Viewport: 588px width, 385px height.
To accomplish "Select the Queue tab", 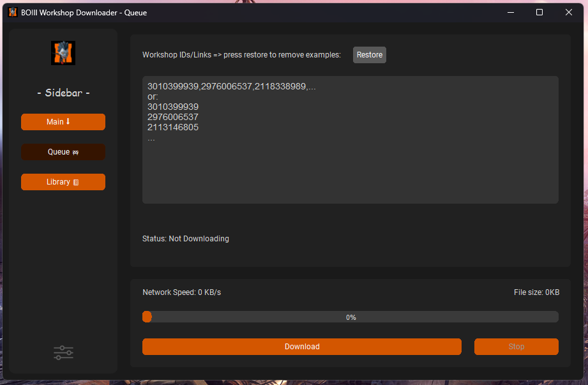I will tap(63, 152).
